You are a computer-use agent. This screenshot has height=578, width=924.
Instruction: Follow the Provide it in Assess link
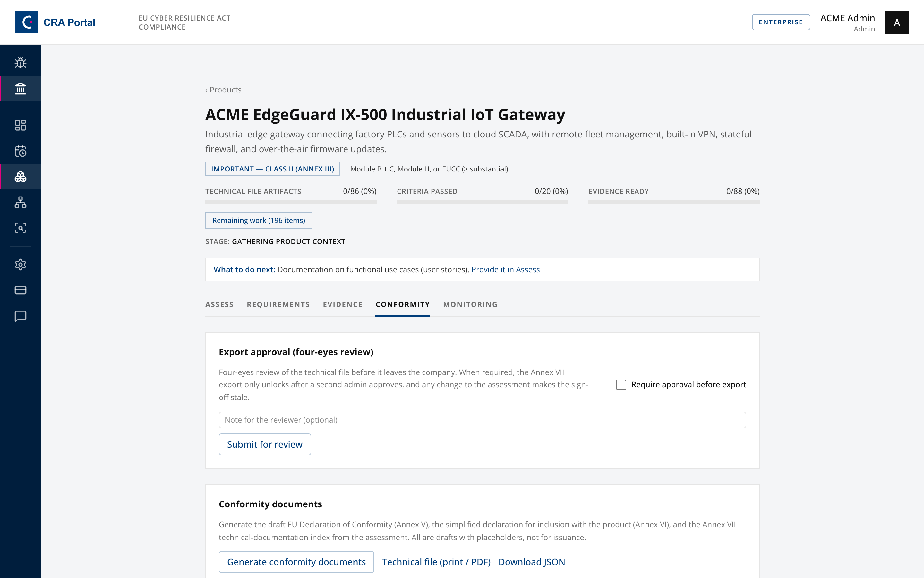pyautogui.click(x=506, y=269)
